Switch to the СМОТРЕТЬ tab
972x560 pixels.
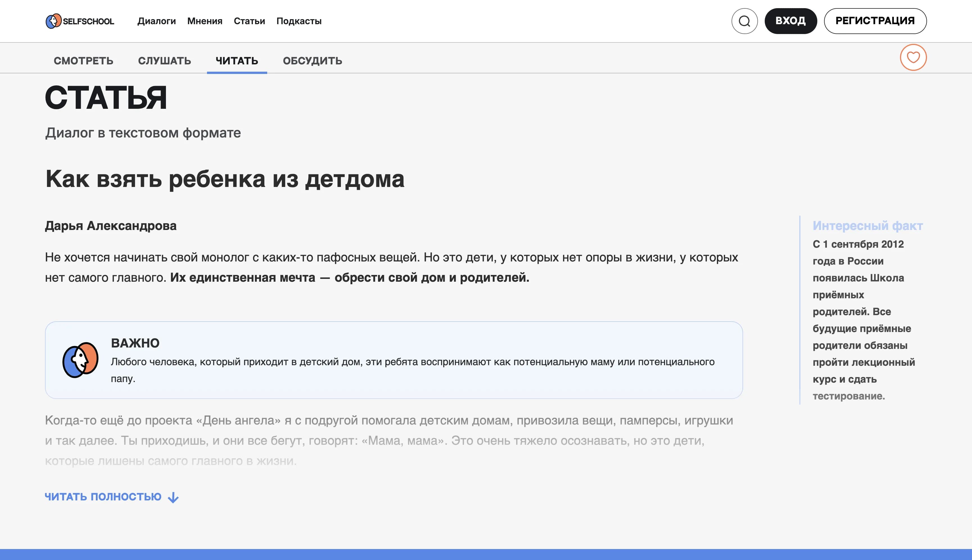[x=84, y=60]
